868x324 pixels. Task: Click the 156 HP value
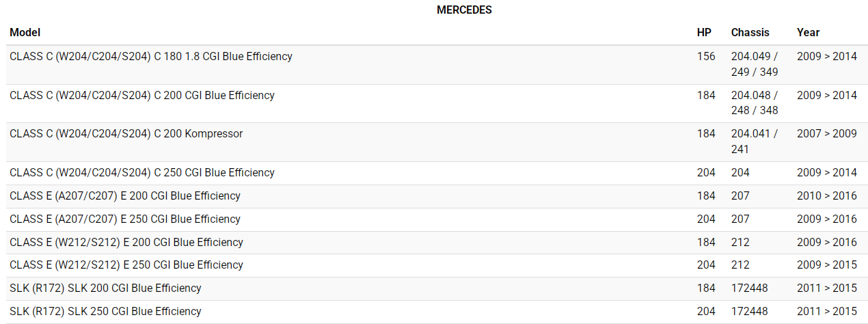[706, 57]
